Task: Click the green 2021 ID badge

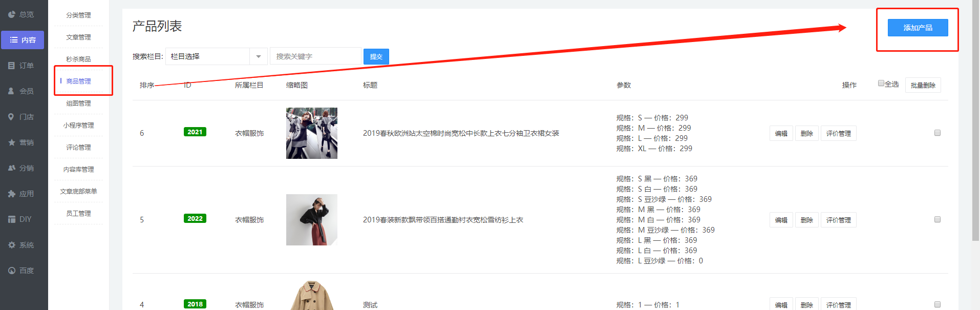Action: tap(195, 132)
